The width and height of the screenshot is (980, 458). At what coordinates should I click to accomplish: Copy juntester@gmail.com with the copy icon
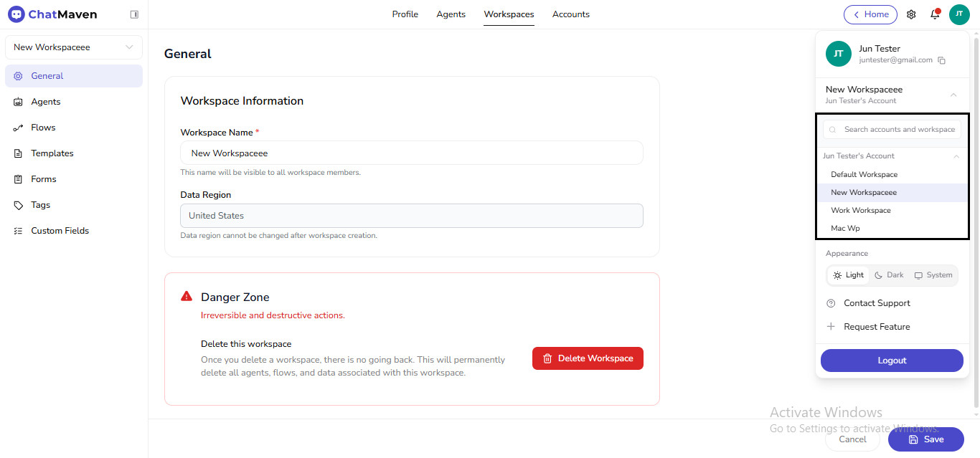(x=942, y=60)
